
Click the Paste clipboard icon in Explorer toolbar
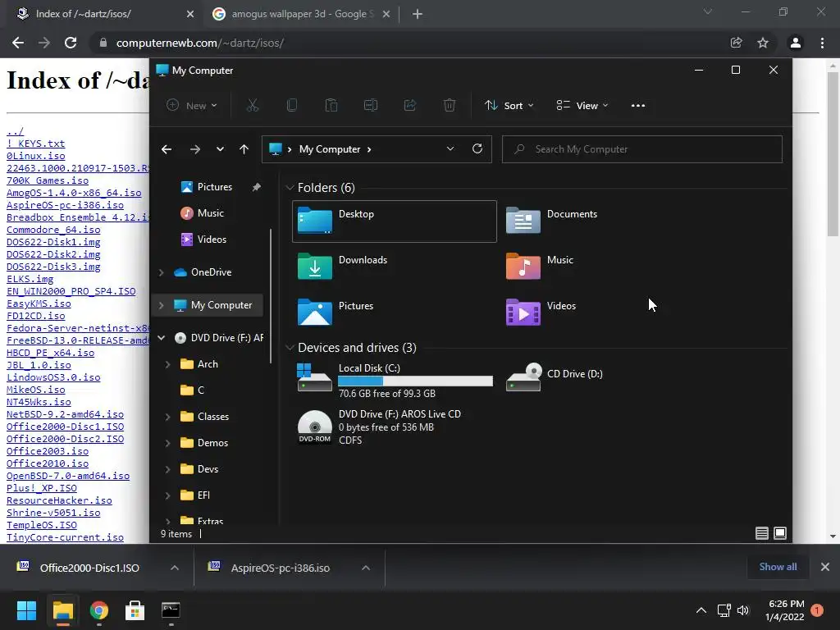tap(331, 106)
